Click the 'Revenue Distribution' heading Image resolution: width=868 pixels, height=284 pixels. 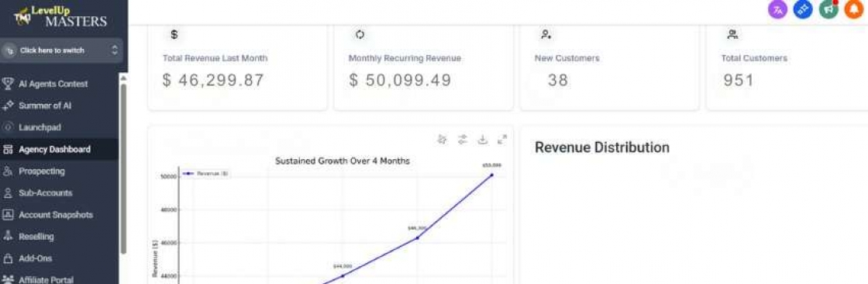(x=601, y=147)
